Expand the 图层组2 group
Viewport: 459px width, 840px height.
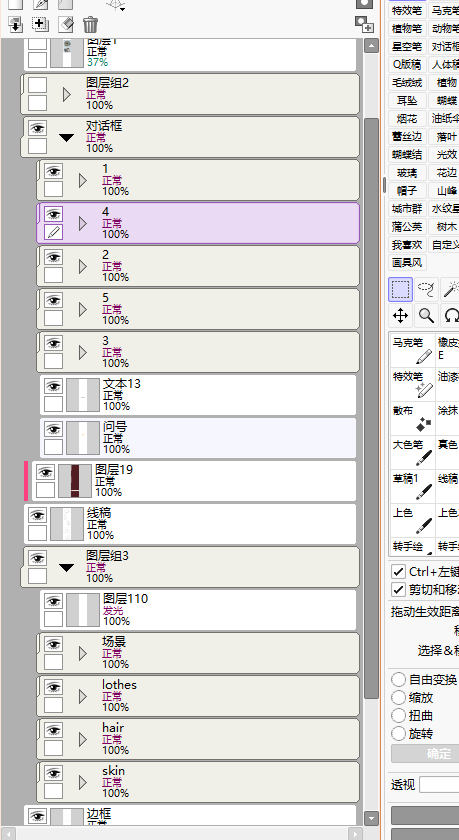click(66, 95)
